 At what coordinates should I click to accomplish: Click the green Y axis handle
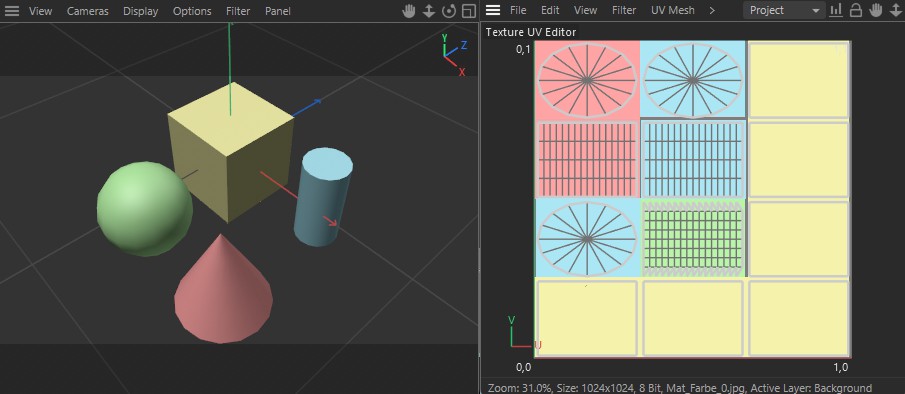click(230, 69)
